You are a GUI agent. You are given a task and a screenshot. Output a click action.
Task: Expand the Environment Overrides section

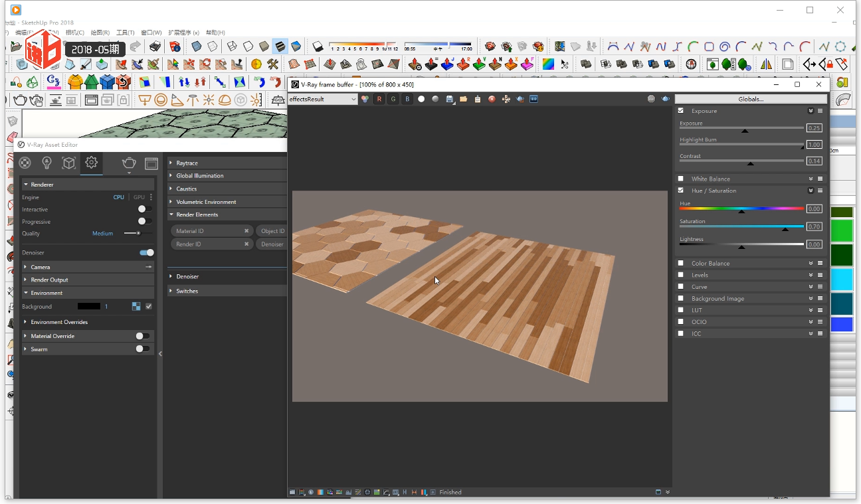[88, 322]
